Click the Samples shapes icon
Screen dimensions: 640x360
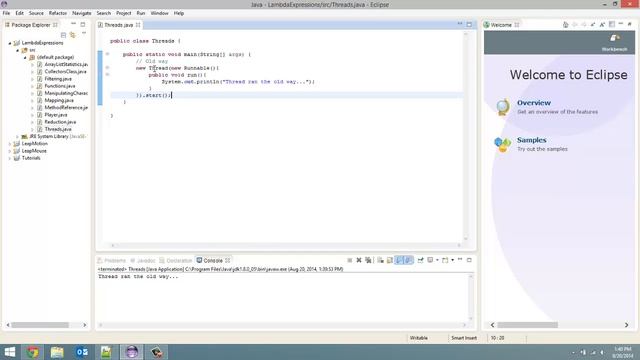(x=502, y=144)
